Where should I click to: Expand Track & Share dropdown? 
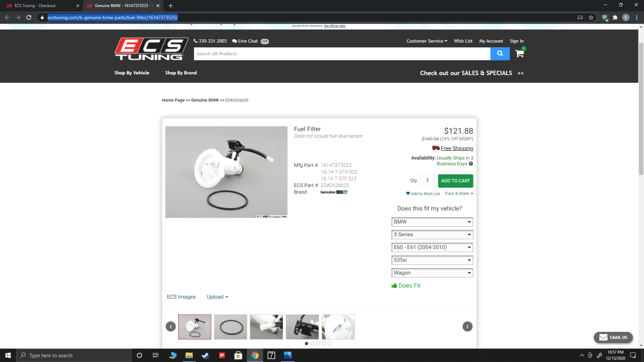coord(459,194)
